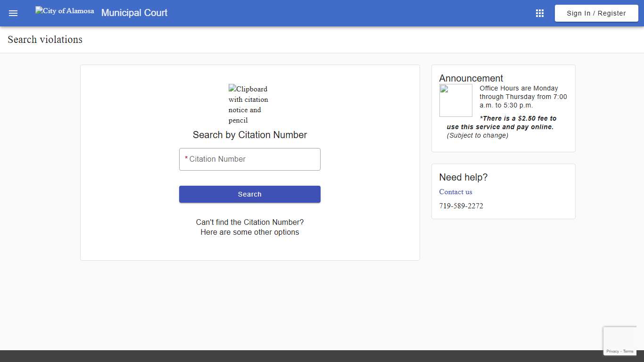Click the Announcement thumbnail image
644x362 pixels.
(455, 99)
